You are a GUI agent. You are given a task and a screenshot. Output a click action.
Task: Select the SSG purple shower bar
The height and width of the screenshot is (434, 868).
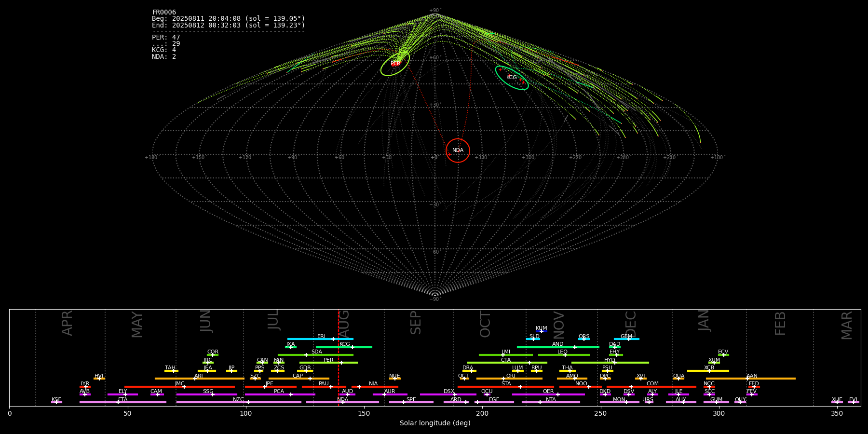tap(206, 394)
